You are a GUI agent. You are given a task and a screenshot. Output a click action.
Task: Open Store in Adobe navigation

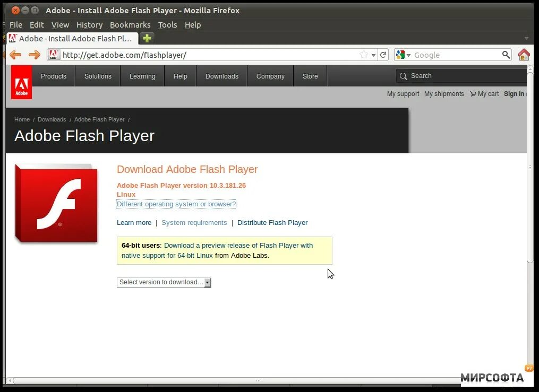310,76
